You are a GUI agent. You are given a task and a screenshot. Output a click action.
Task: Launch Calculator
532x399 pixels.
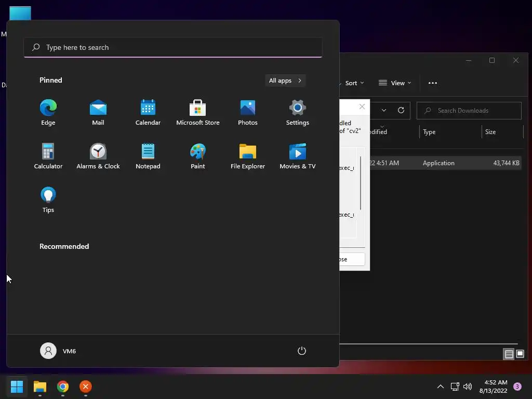[x=48, y=156]
